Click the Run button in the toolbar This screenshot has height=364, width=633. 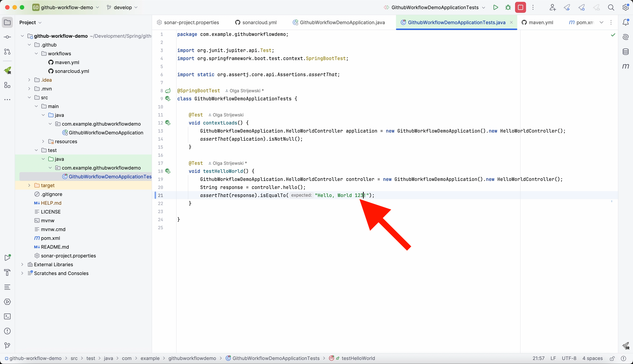coord(495,8)
